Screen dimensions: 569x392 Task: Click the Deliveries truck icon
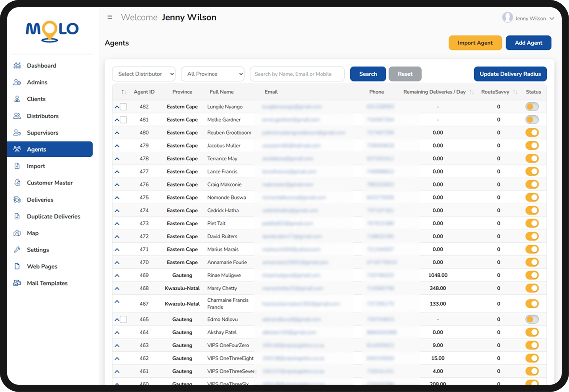(17, 200)
